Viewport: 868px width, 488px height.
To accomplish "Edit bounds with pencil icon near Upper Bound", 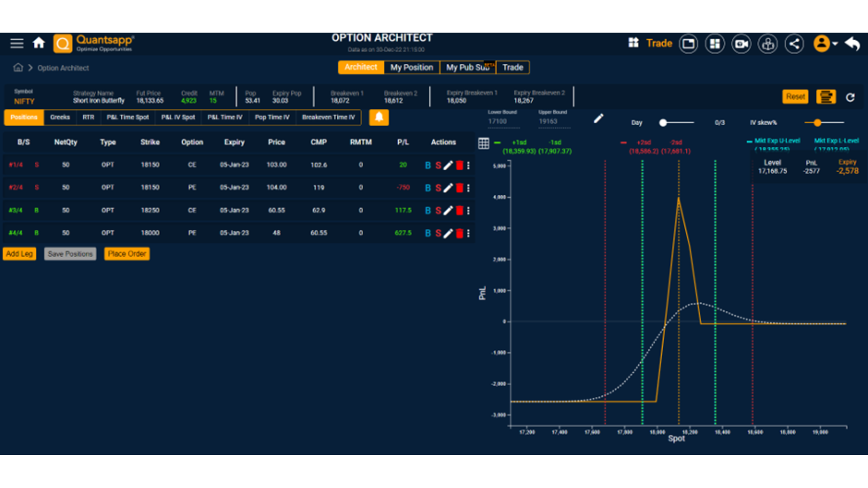I will pyautogui.click(x=598, y=119).
